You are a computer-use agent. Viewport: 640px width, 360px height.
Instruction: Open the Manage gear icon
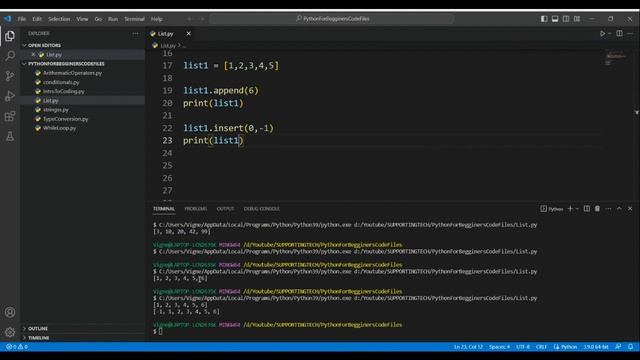(x=10, y=332)
